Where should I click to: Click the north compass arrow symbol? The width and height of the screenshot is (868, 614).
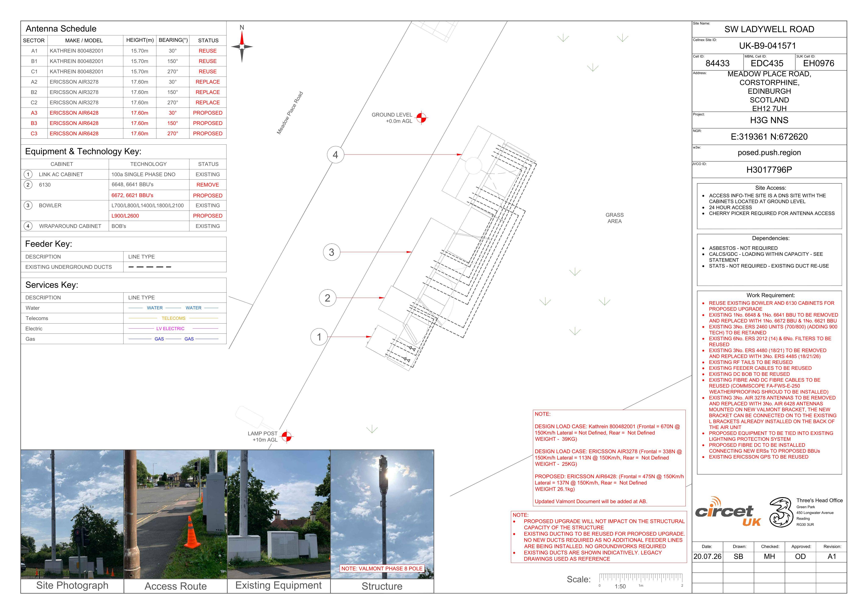[242, 47]
